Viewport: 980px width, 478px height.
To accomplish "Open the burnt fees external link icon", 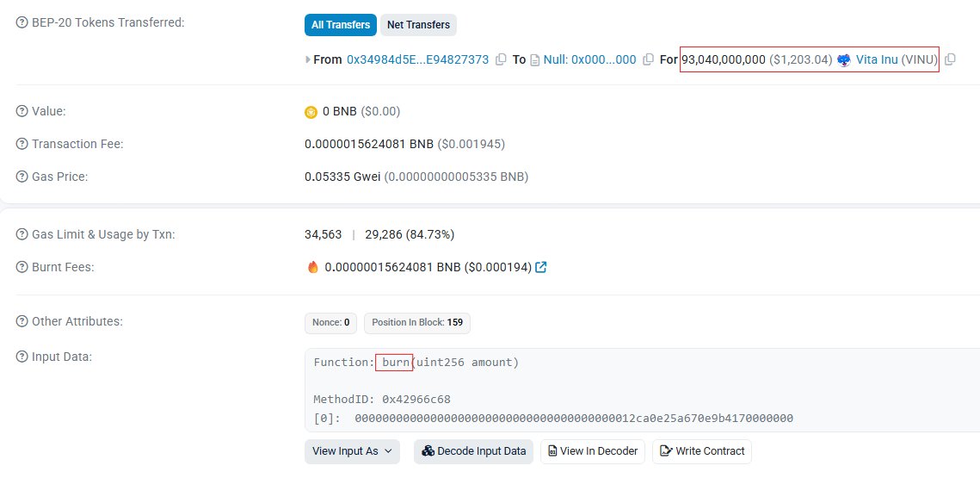I will (x=541, y=267).
